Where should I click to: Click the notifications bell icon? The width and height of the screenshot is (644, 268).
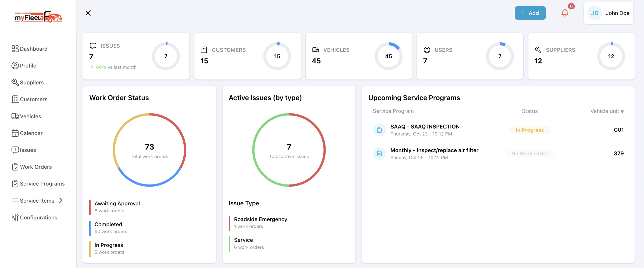(x=565, y=13)
